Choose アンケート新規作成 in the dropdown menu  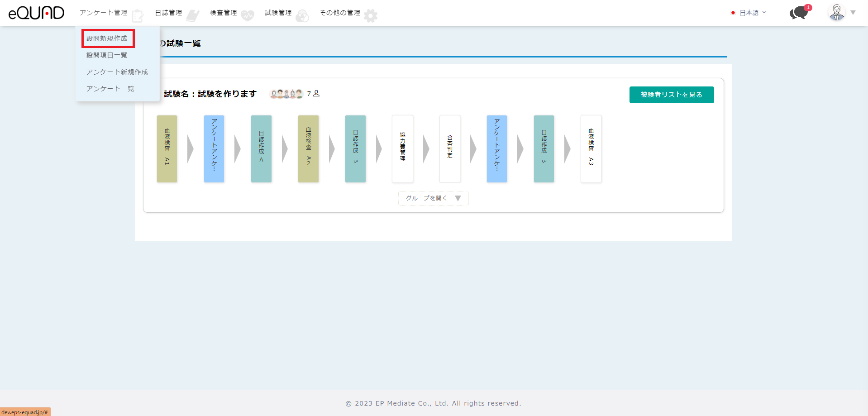(117, 72)
